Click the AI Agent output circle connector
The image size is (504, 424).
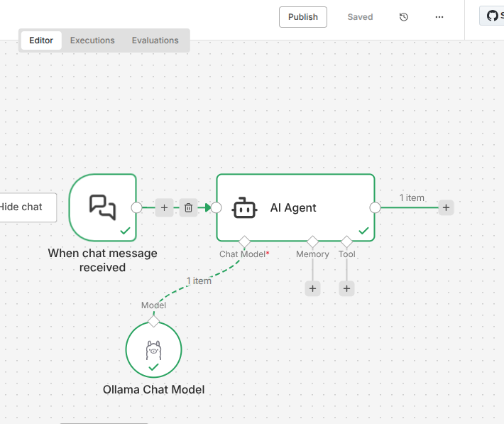click(x=375, y=207)
